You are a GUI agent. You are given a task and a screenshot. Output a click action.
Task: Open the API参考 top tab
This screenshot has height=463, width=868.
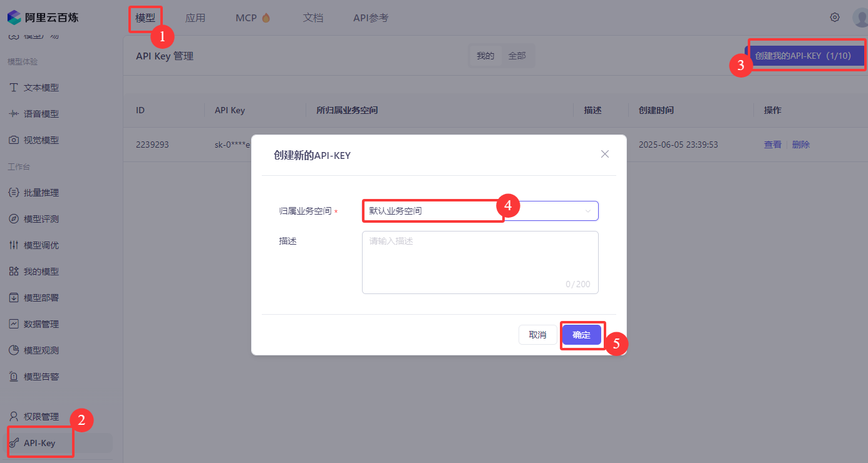pos(371,18)
